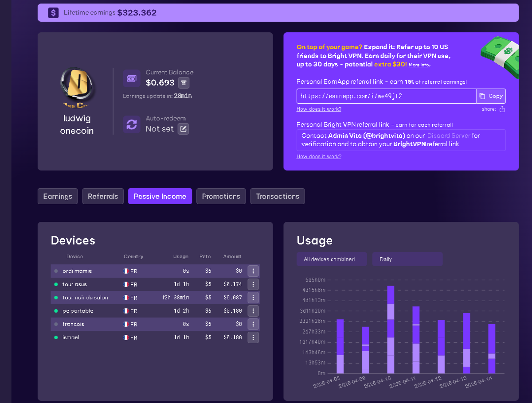Viewport: 532px width, 403px height.
Task: Open the three-dot menu for tour asus
Action: pyautogui.click(x=253, y=284)
